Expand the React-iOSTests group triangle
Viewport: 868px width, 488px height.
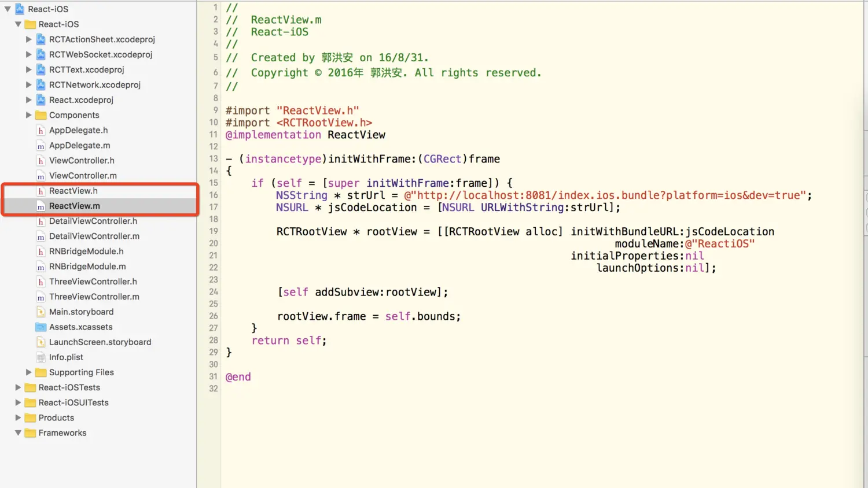pos(18,387)
